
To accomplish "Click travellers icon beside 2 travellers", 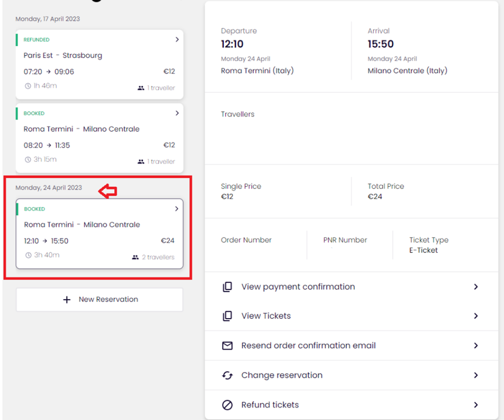I will click(135, 257).
